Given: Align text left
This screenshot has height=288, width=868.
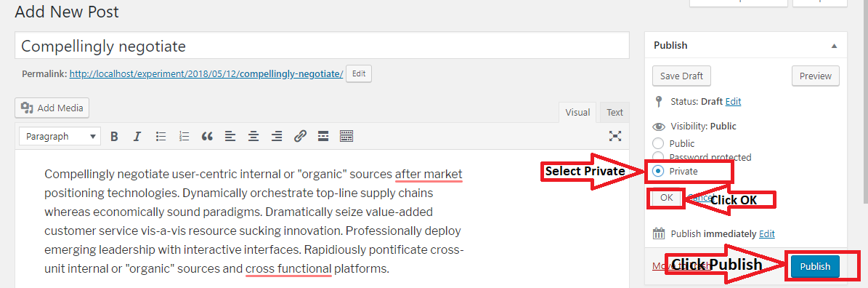Looking at the screenshot, I should [230, 136].
